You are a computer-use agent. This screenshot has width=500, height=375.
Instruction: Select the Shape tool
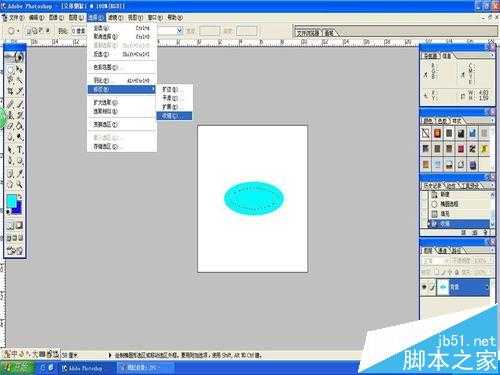pyautogui.click(x=20, y=161)
